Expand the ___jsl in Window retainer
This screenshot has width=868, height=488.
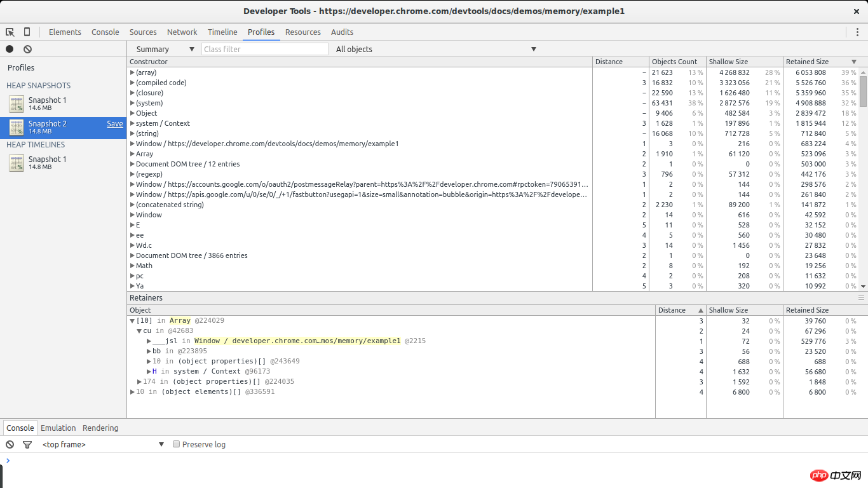[x=149, y=341]
